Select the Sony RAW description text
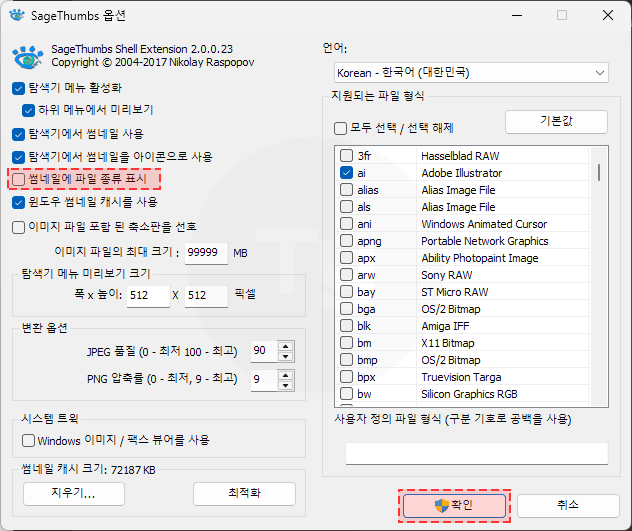Viewport: 632px width, 531px height. tap(447, 275)
